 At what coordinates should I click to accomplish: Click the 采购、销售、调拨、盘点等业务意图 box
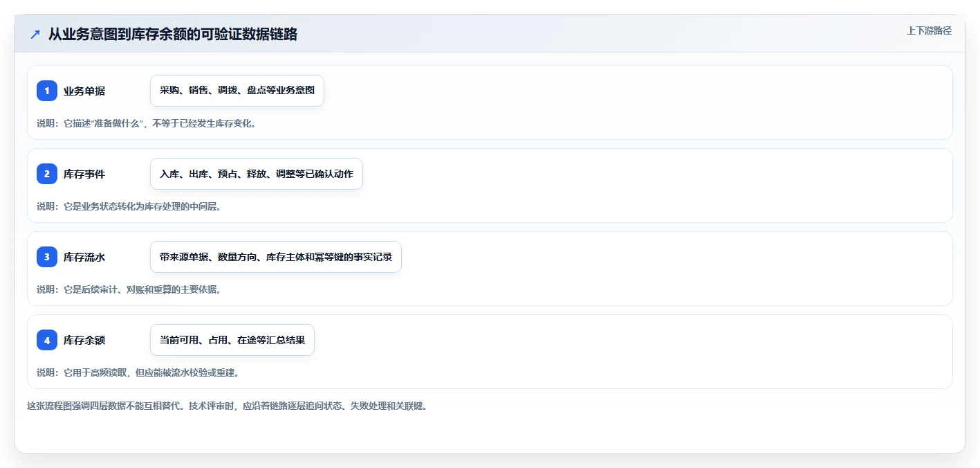[x=237, y=91]
